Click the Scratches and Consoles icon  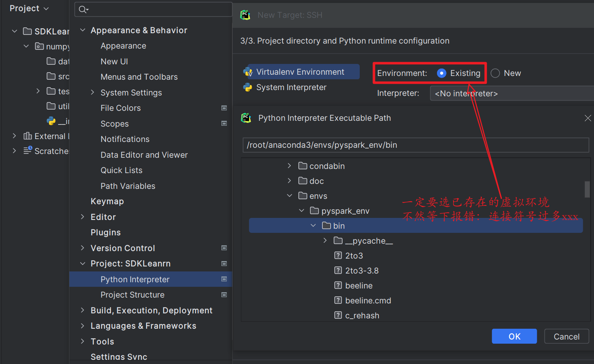point(27,151)
